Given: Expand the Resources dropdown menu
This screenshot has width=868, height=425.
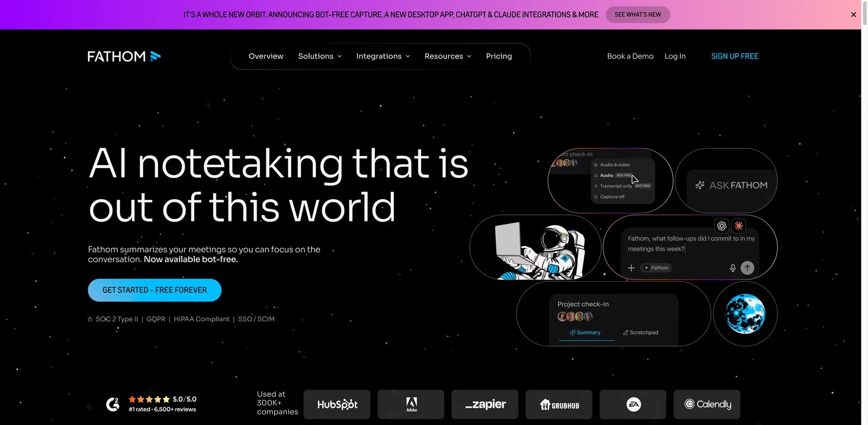Looking at the screenshot, I should (448, 56).
